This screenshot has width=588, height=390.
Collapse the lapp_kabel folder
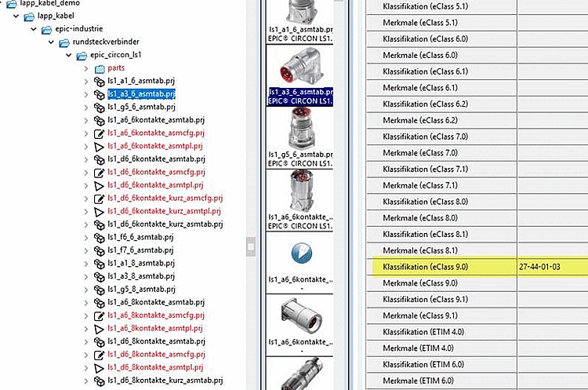[16, 16]
